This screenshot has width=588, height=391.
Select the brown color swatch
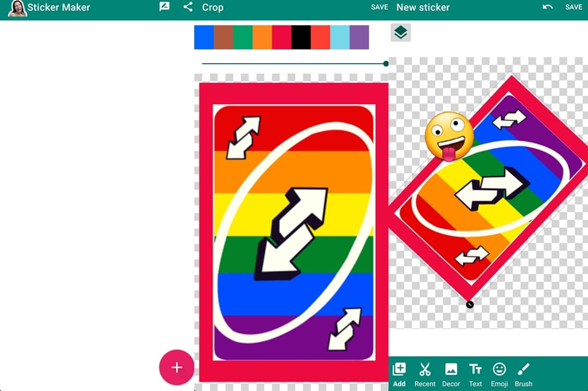(x=223, y=37)
